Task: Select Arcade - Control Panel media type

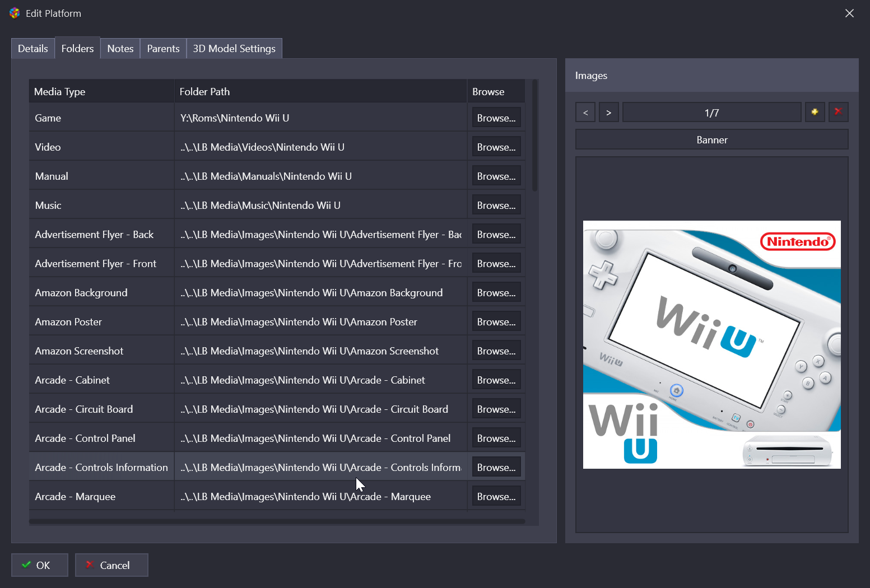Action: pos(101,438)
